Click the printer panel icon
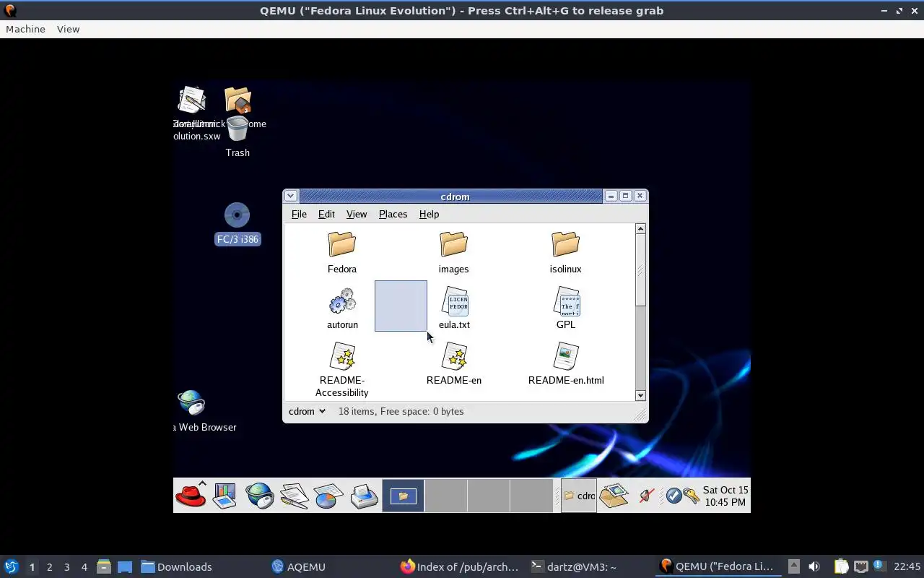Image resolution: width=924 pixels, height=578 pixels. coord(364,496)
